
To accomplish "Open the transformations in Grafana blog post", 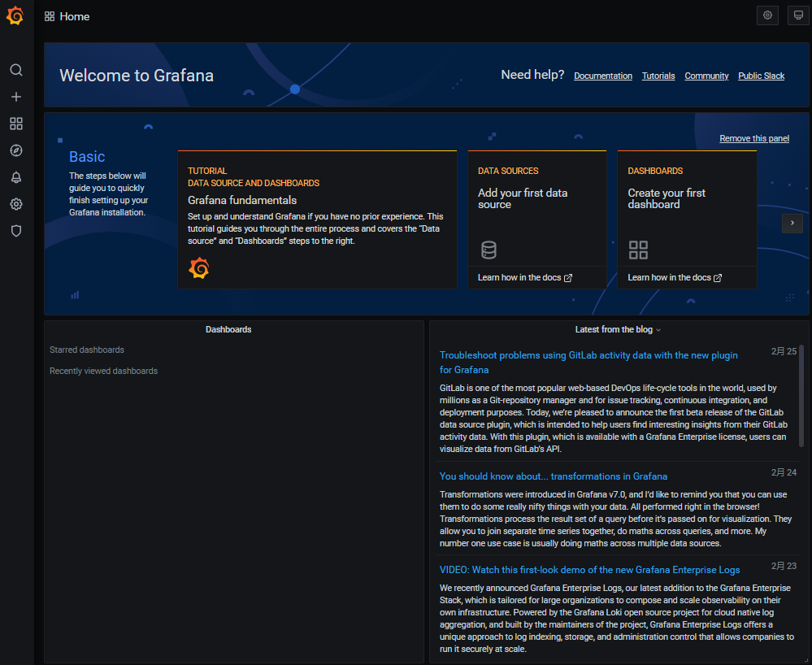I will [x=553, y=476].
